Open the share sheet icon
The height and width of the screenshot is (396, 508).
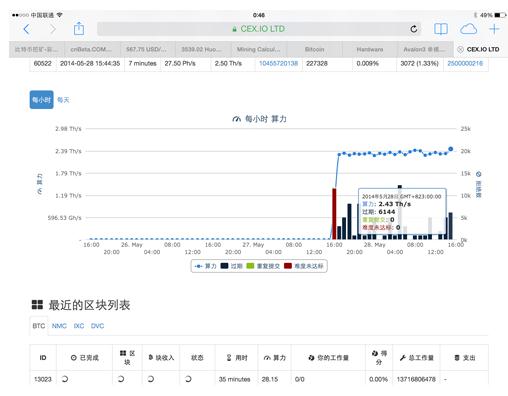click(79, 28)
